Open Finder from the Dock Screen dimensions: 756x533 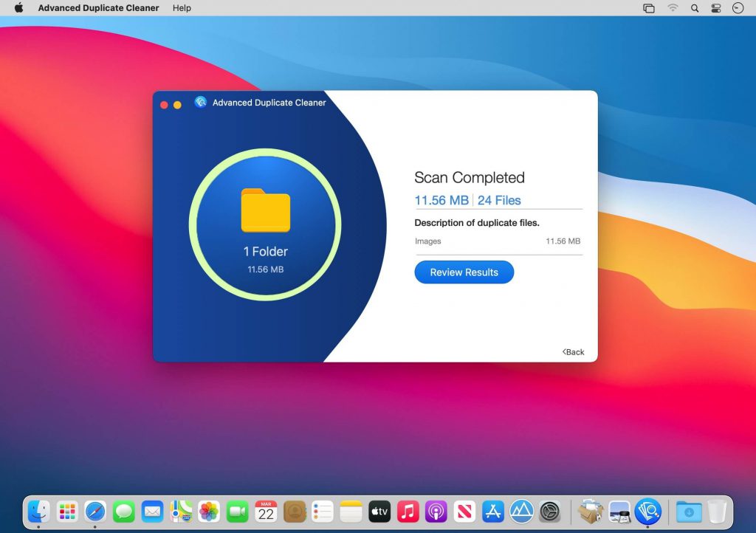click(38, 511)
